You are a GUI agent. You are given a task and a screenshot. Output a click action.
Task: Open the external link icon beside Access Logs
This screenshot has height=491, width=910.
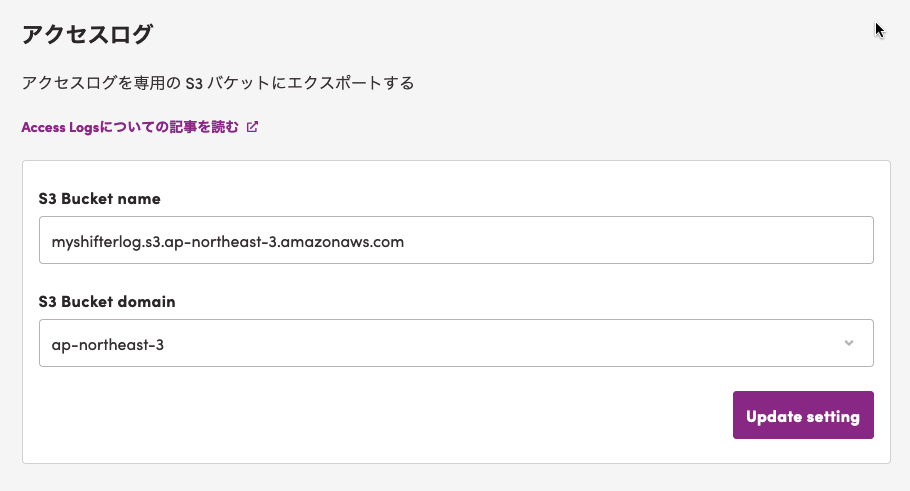coord(252,127)
